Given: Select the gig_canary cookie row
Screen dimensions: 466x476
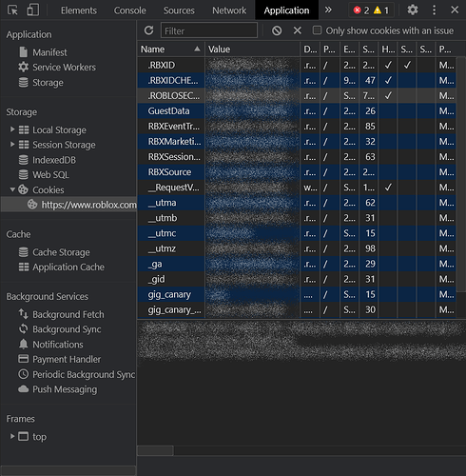Looking at the screenshot, I should tap(297, 294).
